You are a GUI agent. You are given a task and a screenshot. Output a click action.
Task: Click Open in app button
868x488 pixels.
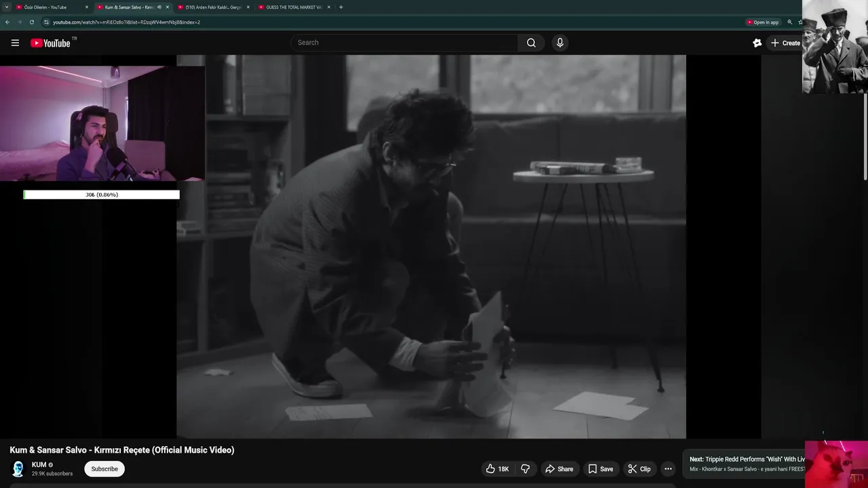coord(762,22)
